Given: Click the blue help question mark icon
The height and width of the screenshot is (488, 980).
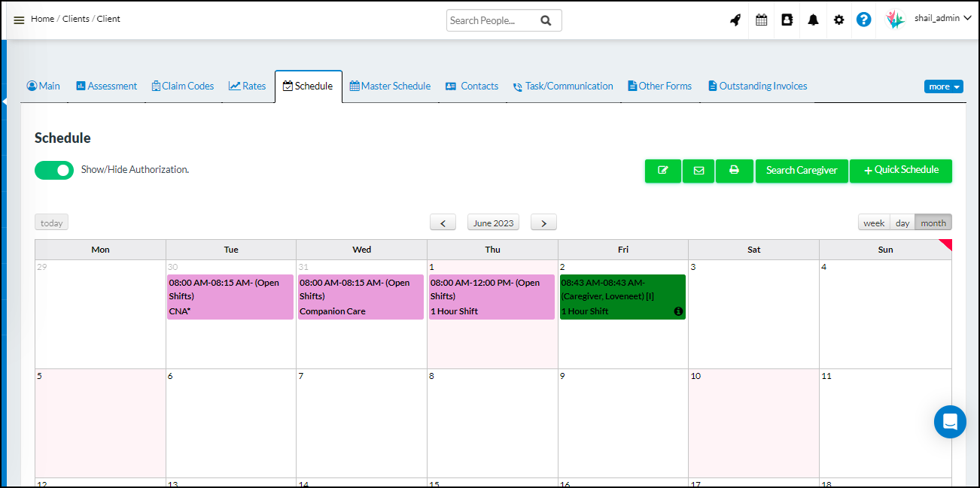Looking at the screenshot, I should point(864,20).
